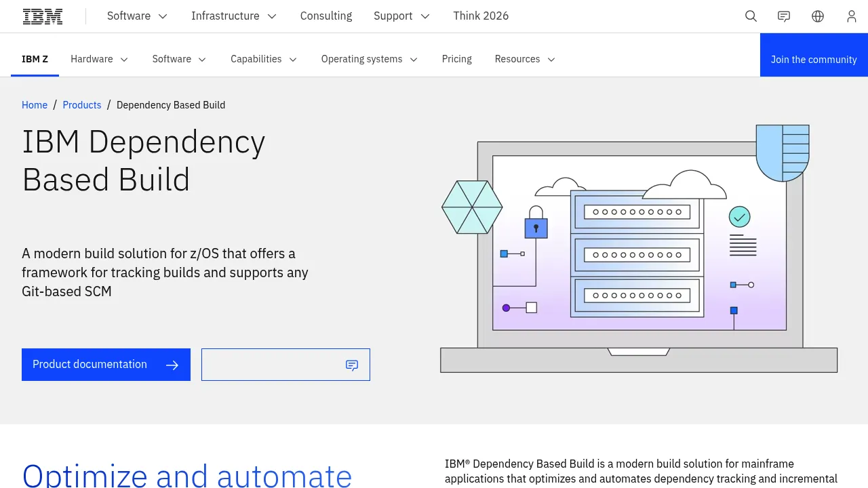Viewport: 868px width, 488px height.
Task: Go to Home breadcrumb link
Action: point(35,105)
